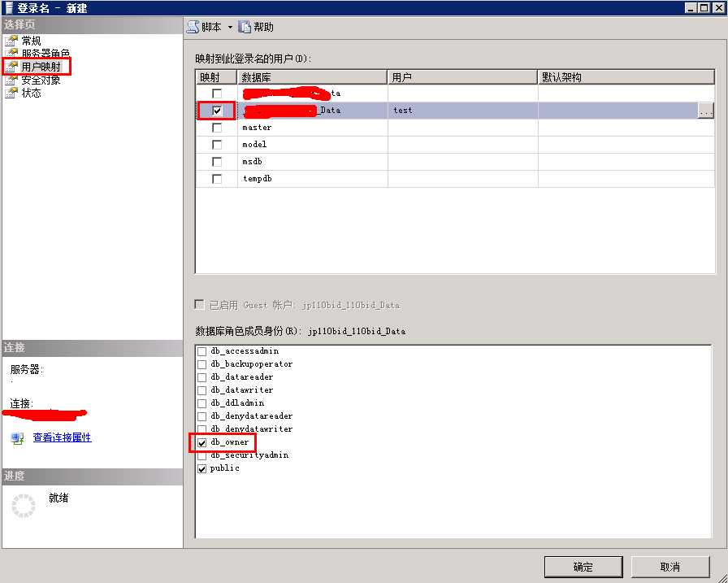
Task: Cancel with the 取消 button
Action: (670, 567)
